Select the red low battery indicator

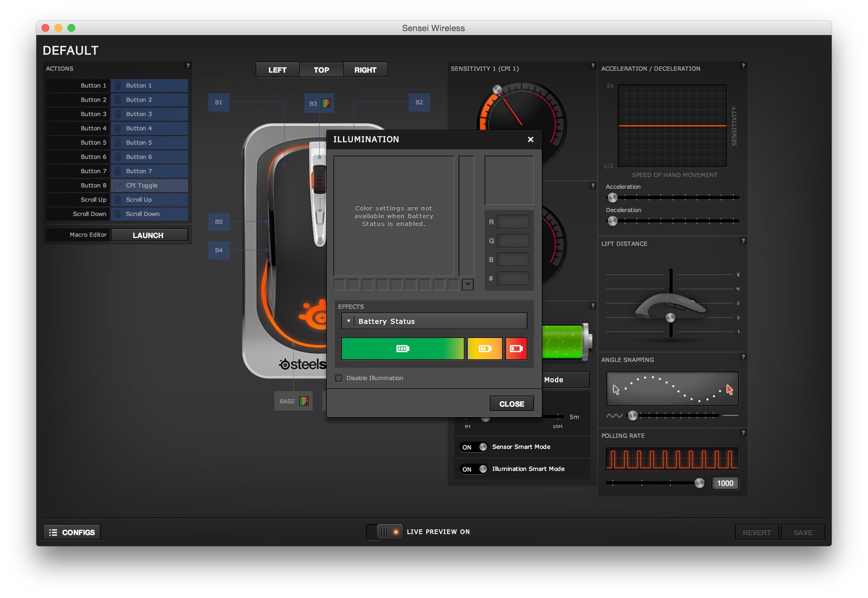(x=516, y=348)
